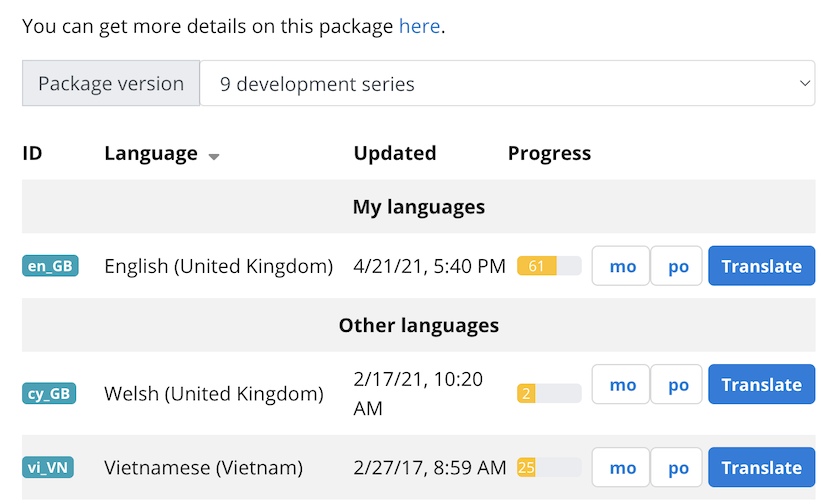Image resolution: width=840 pixels, height=502 pixels.
Task: Download po file for Welsh
Action: tap(678, 384)
